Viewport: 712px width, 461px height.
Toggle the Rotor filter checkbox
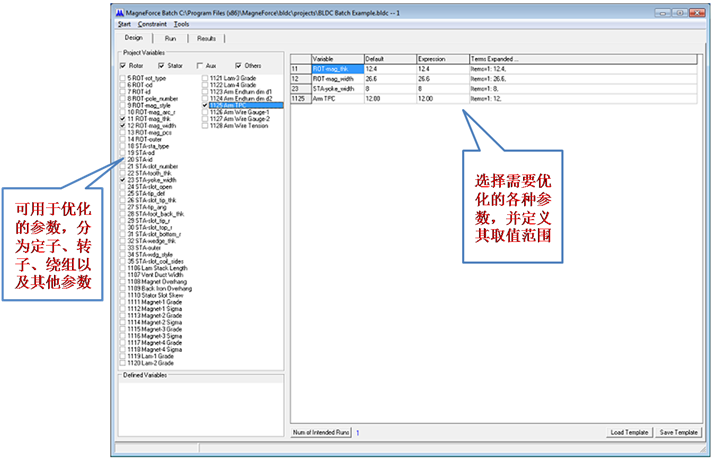point(124,65)
